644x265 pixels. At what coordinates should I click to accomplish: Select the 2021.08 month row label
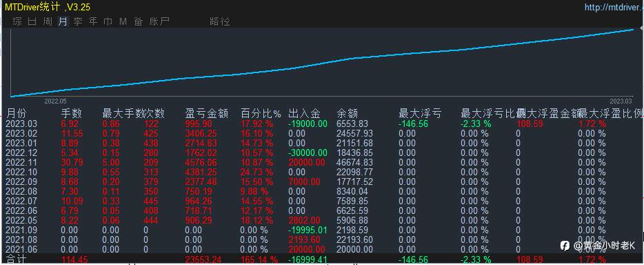point(21,239)
